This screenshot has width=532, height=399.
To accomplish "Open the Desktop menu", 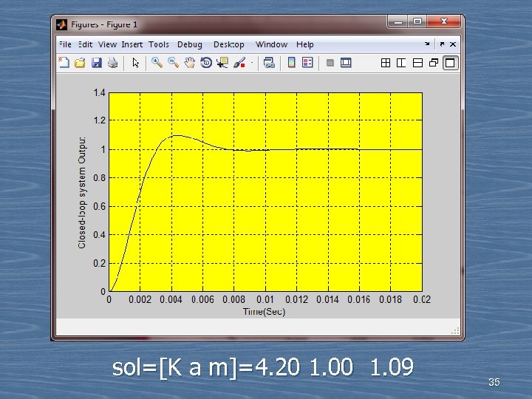I will click(228, 44).
